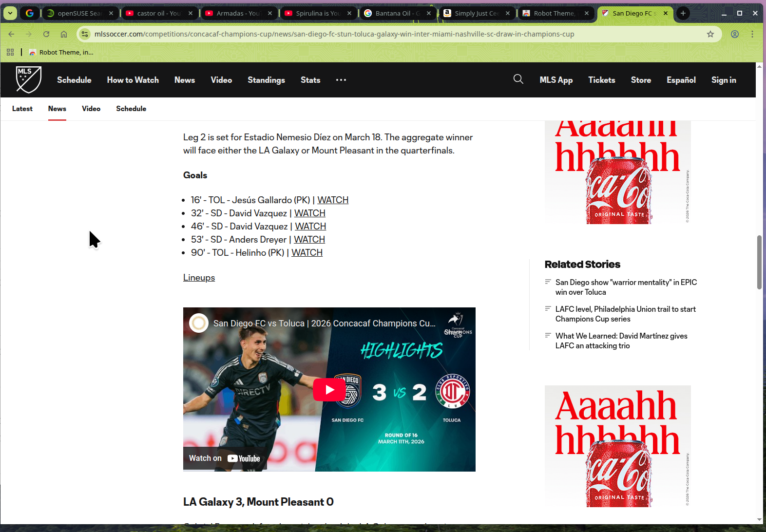This screenshot has height=532, width=766.
Task: Open the more options ellipsis in navigation
Action: pos(341,80)
